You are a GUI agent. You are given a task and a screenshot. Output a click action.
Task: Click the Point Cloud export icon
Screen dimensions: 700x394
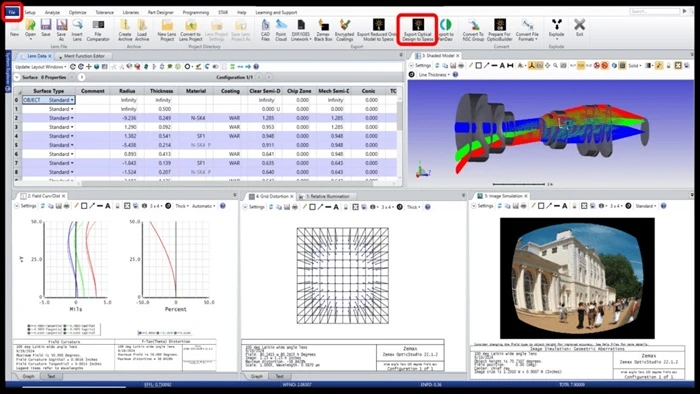[x=281, y=29]
